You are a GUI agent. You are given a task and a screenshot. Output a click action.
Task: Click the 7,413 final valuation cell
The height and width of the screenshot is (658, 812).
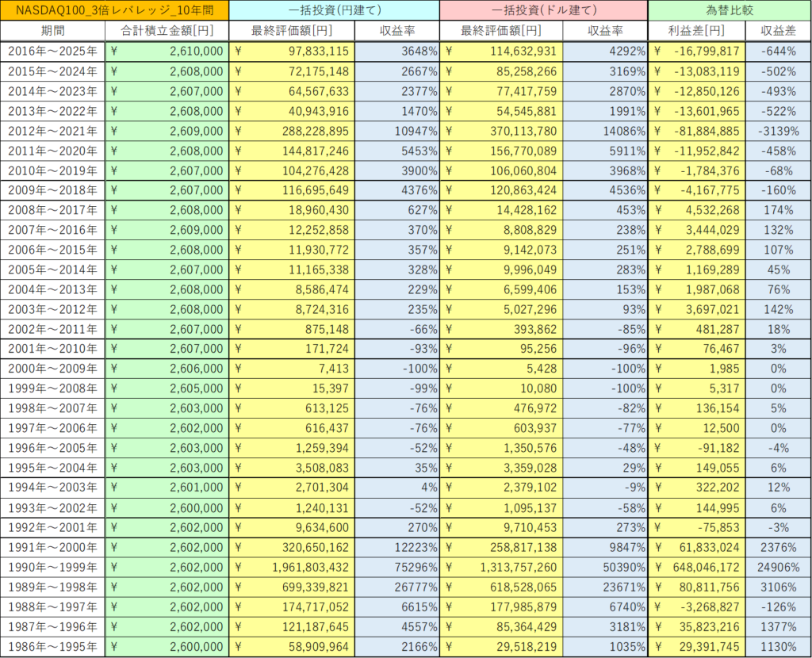(292, 369)
